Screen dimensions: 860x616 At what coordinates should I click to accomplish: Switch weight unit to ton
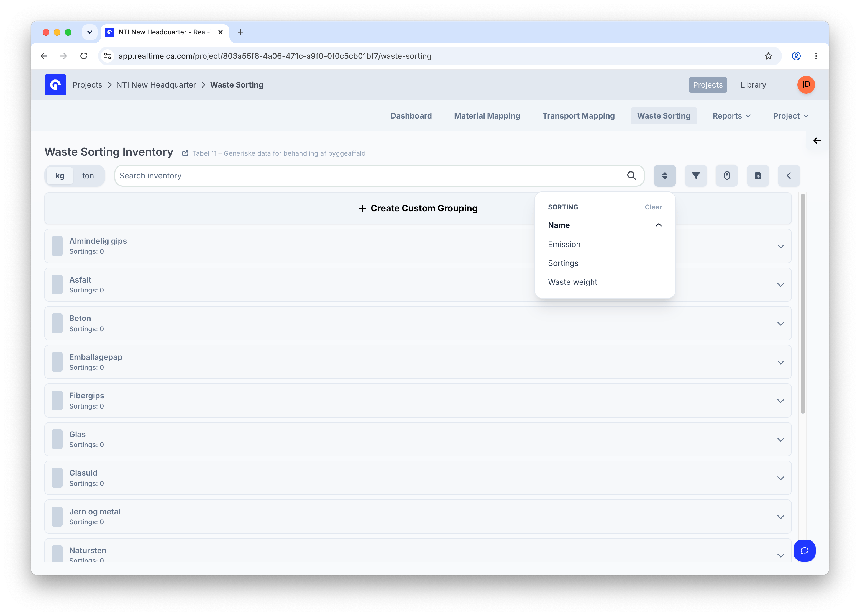coord(88,176)
